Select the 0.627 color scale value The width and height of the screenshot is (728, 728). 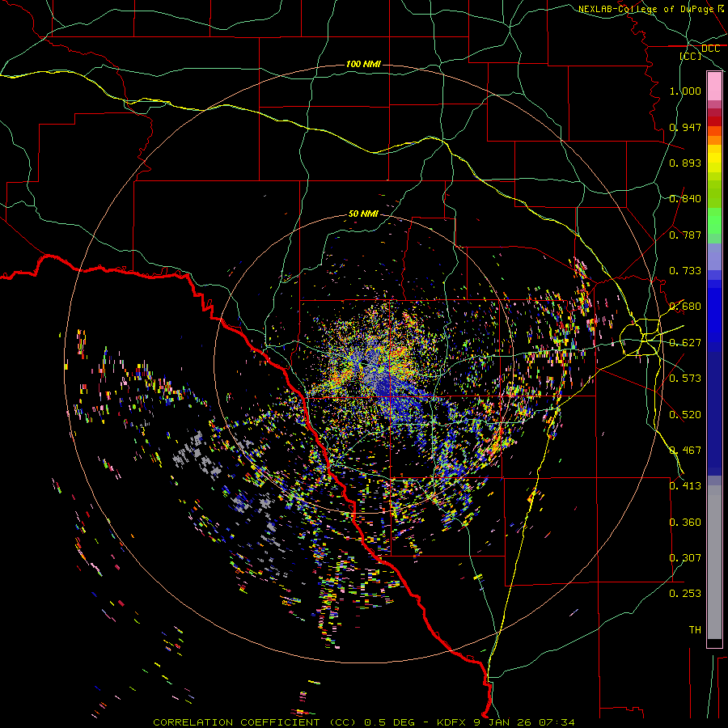coord(685,343)
